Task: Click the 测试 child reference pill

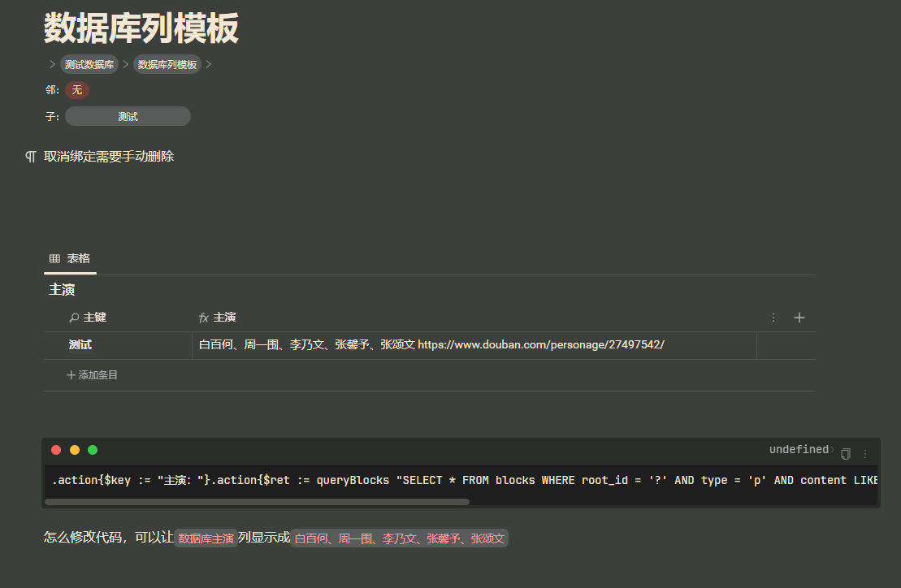Action: (x=127, y=116)
